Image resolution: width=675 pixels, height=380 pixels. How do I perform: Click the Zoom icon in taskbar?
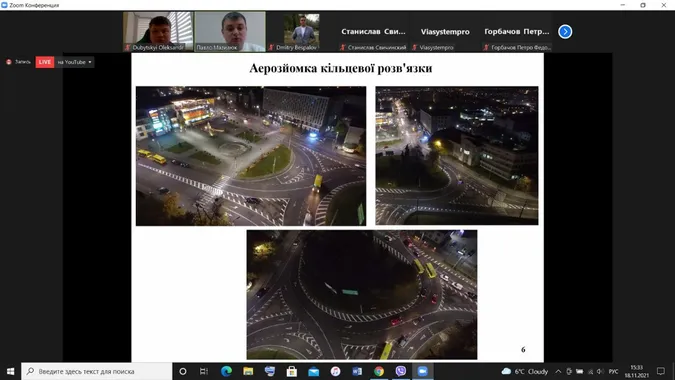coord(423,371)
